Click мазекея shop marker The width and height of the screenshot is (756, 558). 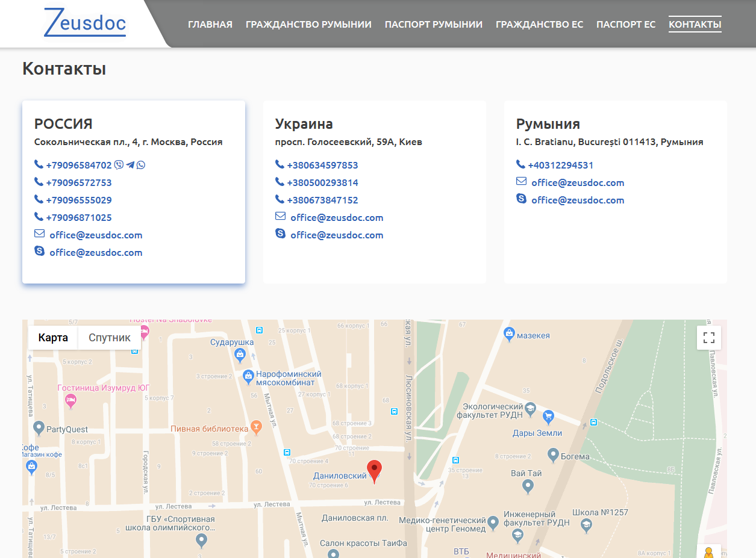509,333
